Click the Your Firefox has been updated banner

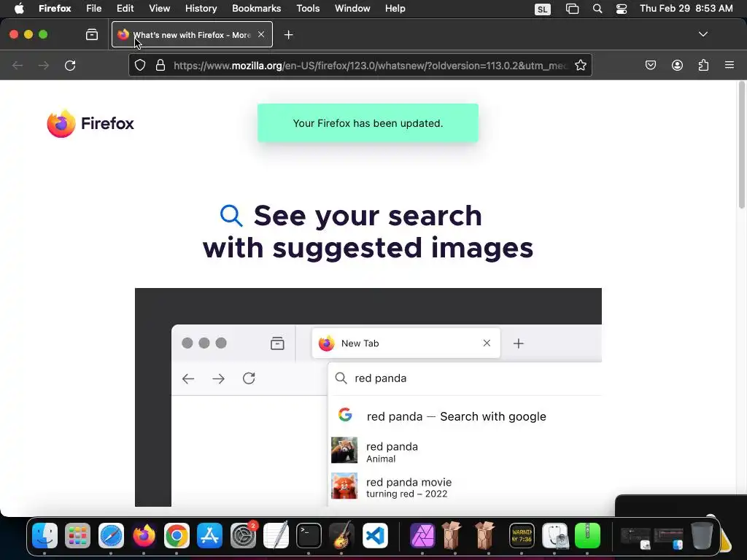pos(368,122)
